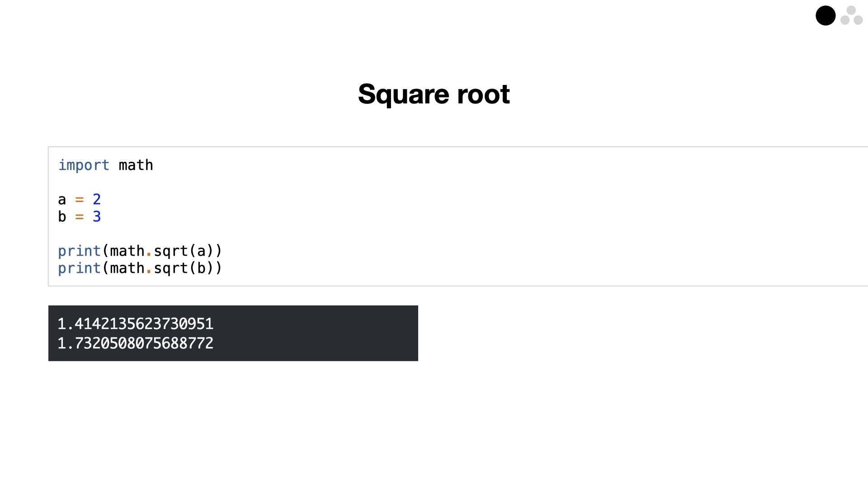The width and height of the screenshot is (868, 488).
Task: Click the large black circle icon
Action: 825,16
